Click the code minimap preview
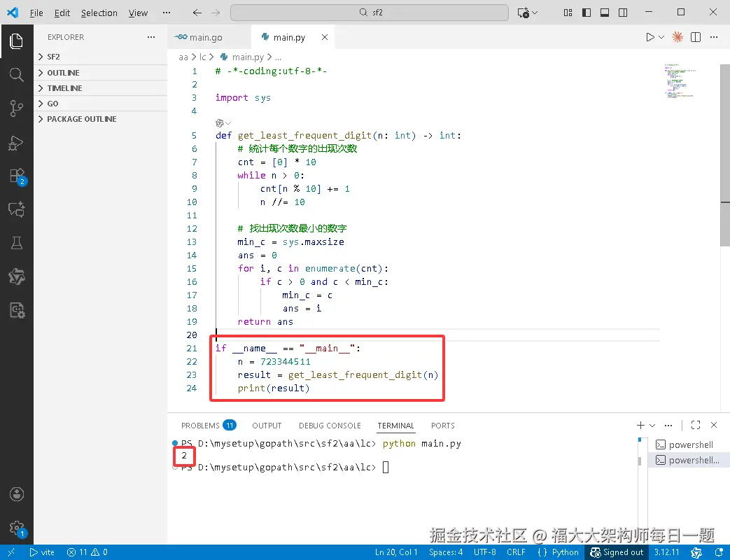This screenshot has height=560, width=730. click(679, 81)
